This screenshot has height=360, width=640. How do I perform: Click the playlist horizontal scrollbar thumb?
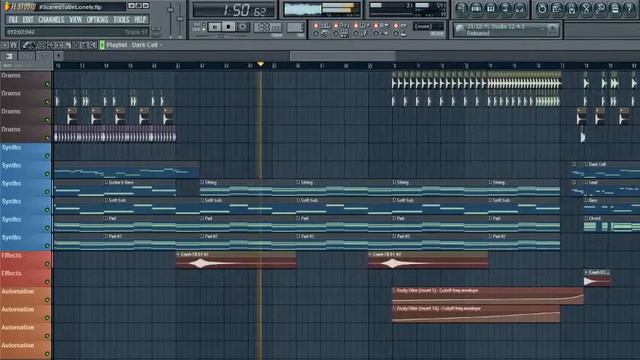(x=342, y=56)
